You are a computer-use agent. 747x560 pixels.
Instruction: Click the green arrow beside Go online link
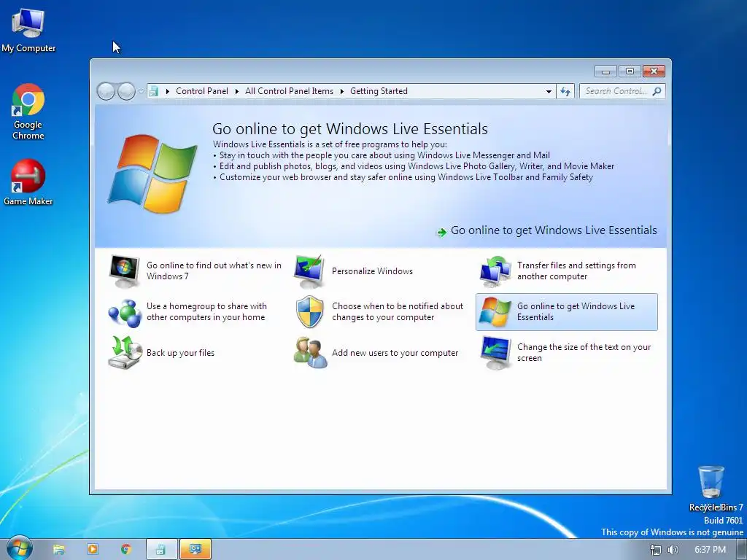(441, 232)
